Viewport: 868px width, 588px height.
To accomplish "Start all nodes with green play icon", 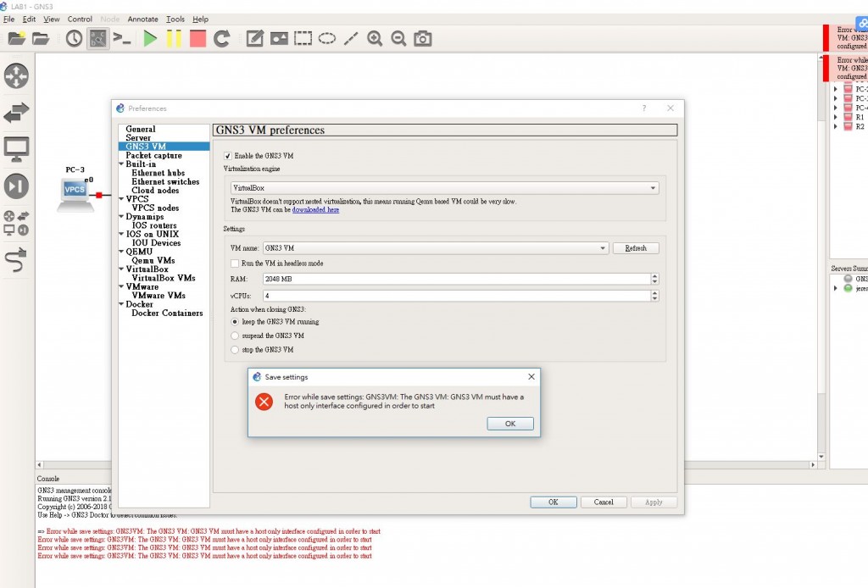I will [150, 39].
